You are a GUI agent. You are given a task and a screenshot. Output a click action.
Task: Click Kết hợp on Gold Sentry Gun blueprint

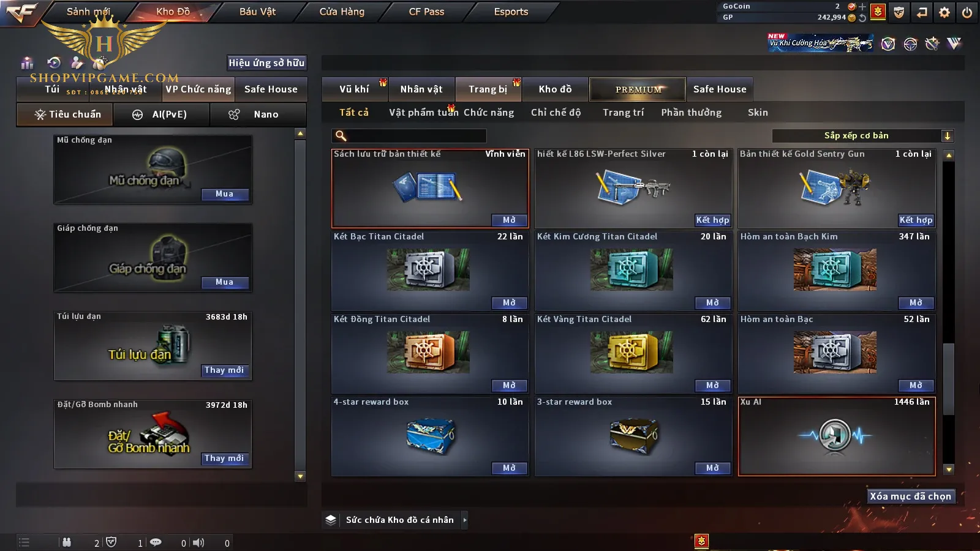click(916, 220)
